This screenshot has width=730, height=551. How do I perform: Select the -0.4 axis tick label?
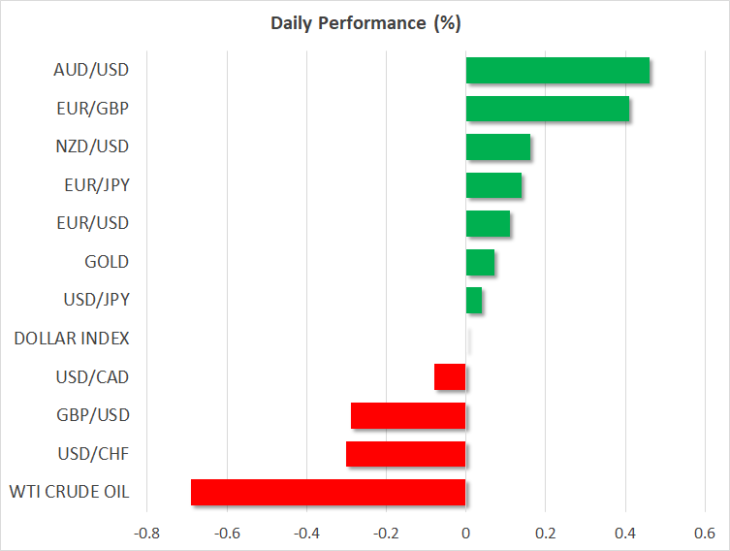tap(306, 533)
